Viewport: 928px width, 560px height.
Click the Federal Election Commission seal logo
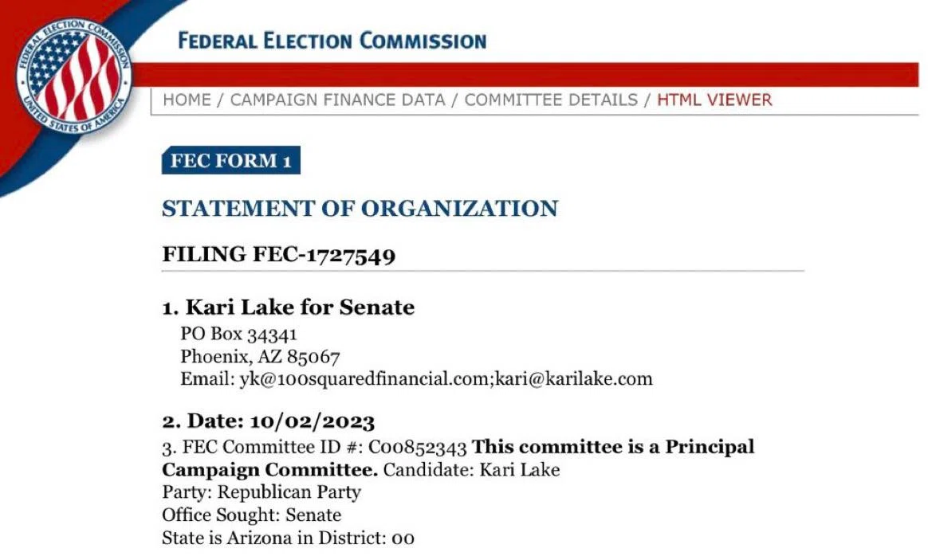tap(75, 76)
